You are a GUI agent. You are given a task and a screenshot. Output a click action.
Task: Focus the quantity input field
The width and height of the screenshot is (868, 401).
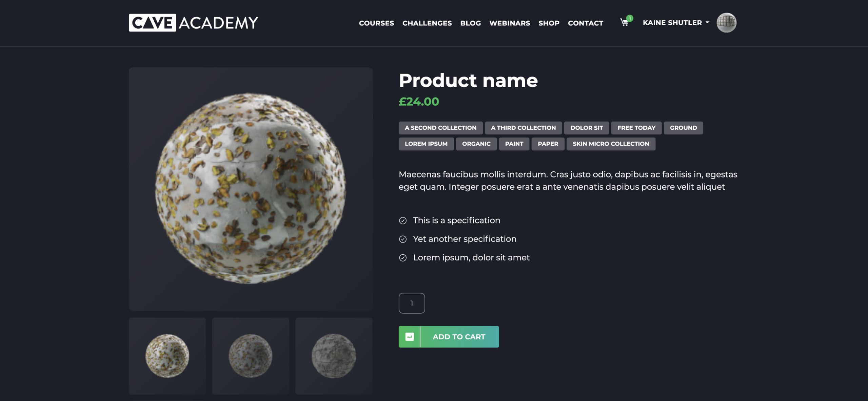[412, 303]
